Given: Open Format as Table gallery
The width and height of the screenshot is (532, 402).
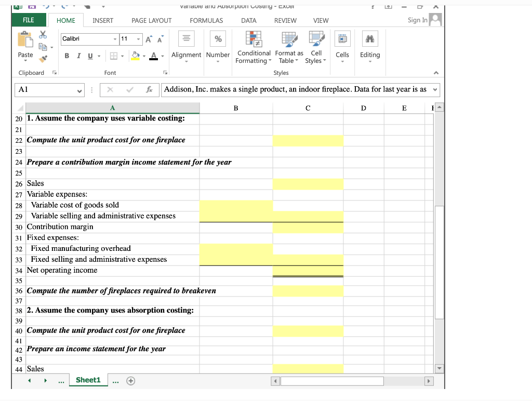Looking at the screenshot, I should 289,47.
